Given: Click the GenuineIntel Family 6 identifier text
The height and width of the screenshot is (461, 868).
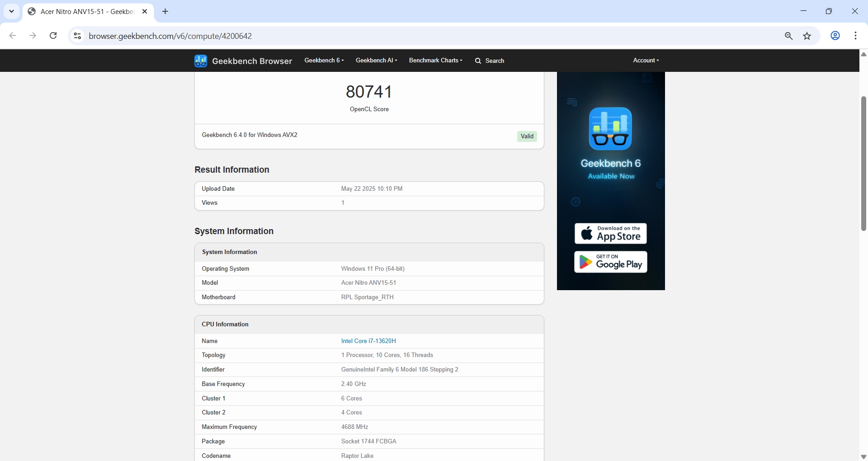Looking at the screenshot, I should 400,370.
